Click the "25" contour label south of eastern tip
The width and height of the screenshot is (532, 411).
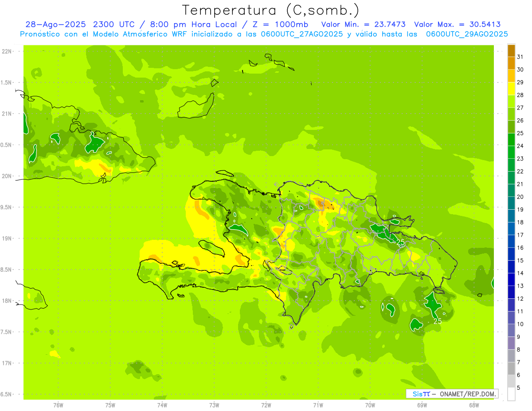tap(438, 321)
